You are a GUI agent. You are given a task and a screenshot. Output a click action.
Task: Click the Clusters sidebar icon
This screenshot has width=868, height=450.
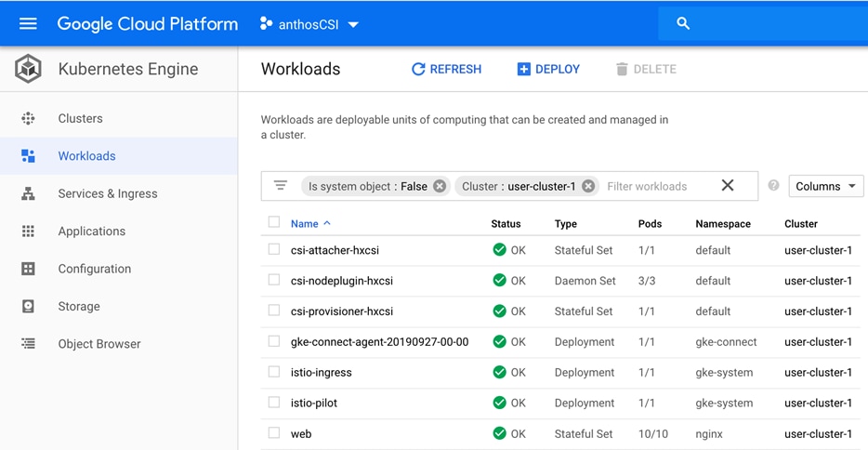click(x=28, y=118)
